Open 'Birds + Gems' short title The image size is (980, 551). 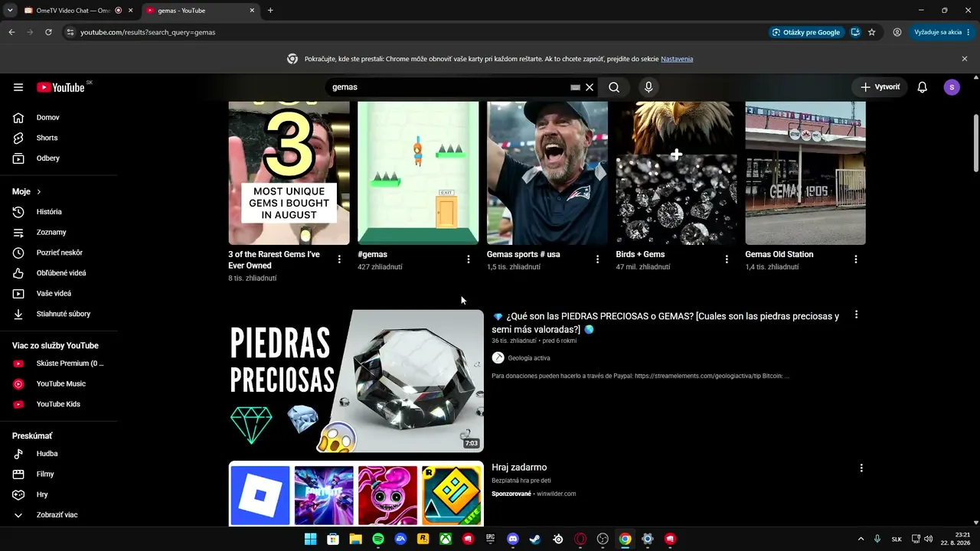640,254
